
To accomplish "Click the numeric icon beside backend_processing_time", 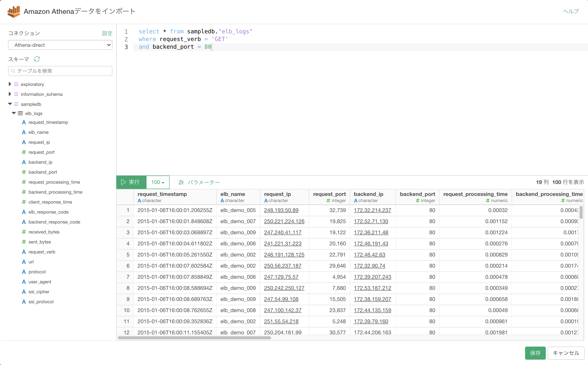I will (x=24, y=192).
